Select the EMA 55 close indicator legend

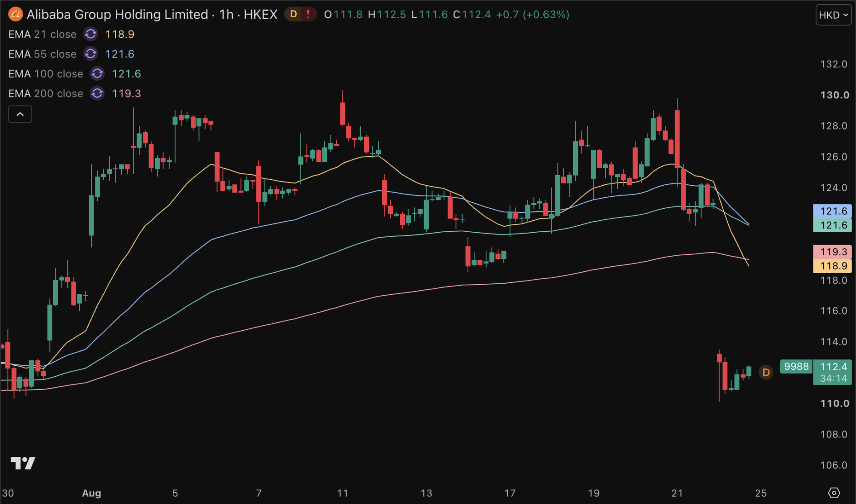[x=42, y=54]
